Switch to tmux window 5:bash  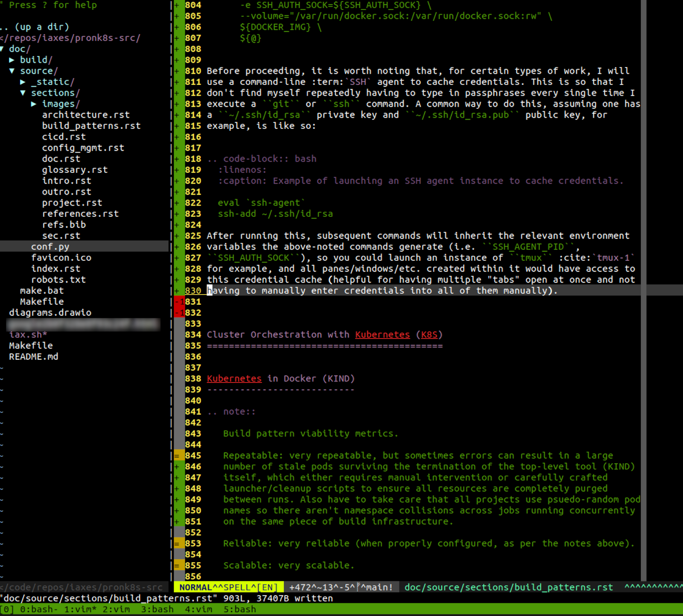[240, 610]
